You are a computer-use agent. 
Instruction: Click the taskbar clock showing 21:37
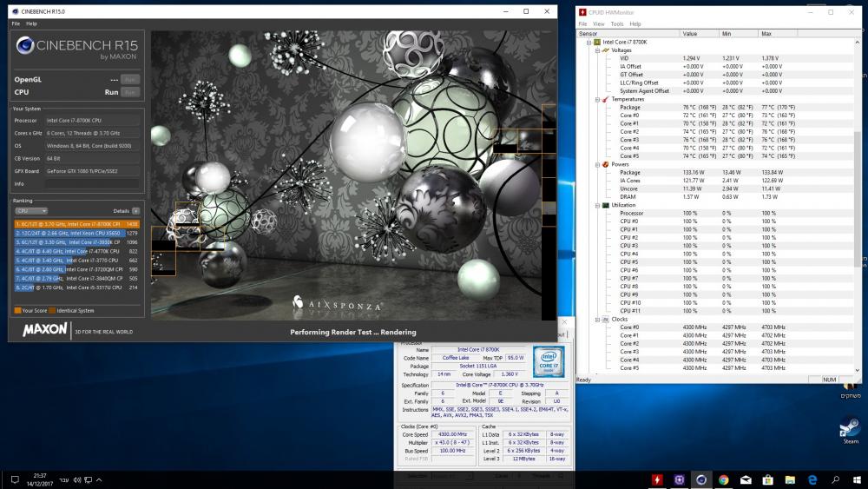click(40, 479)
